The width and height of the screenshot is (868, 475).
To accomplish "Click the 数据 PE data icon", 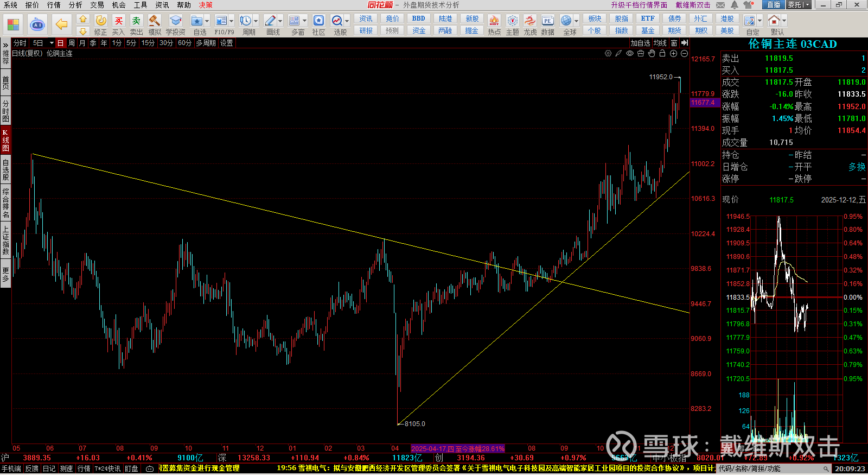I will coord(547,21).
